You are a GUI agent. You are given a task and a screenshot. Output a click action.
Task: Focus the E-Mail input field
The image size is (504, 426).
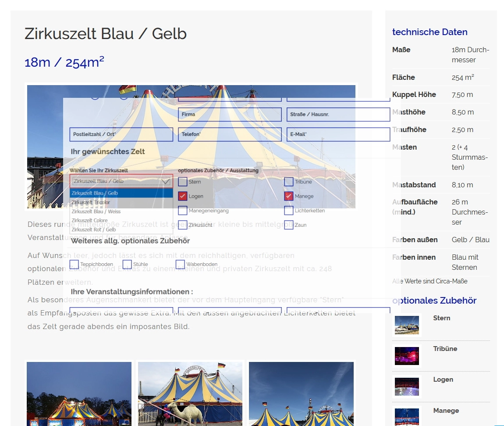point(338,134)
